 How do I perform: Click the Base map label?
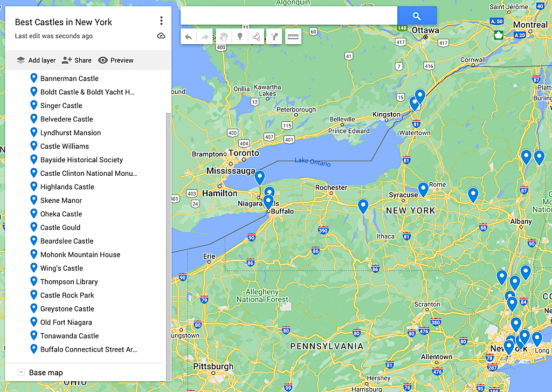point(46,373)
